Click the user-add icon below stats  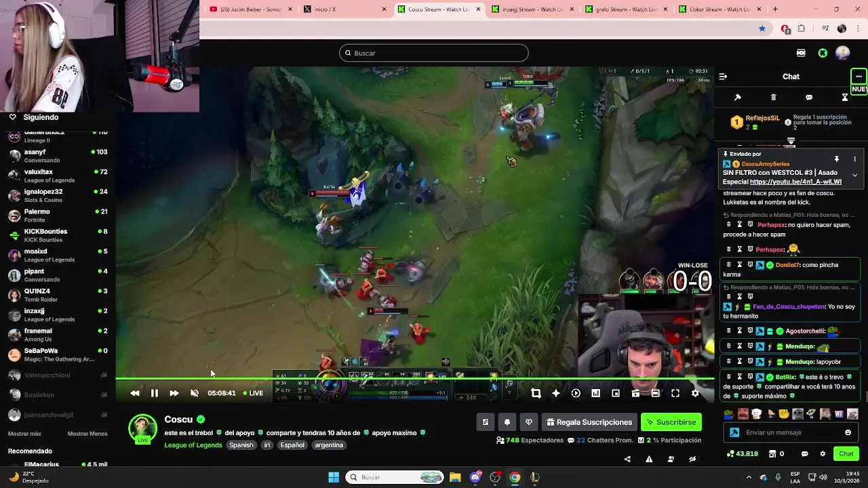point(671,459)
